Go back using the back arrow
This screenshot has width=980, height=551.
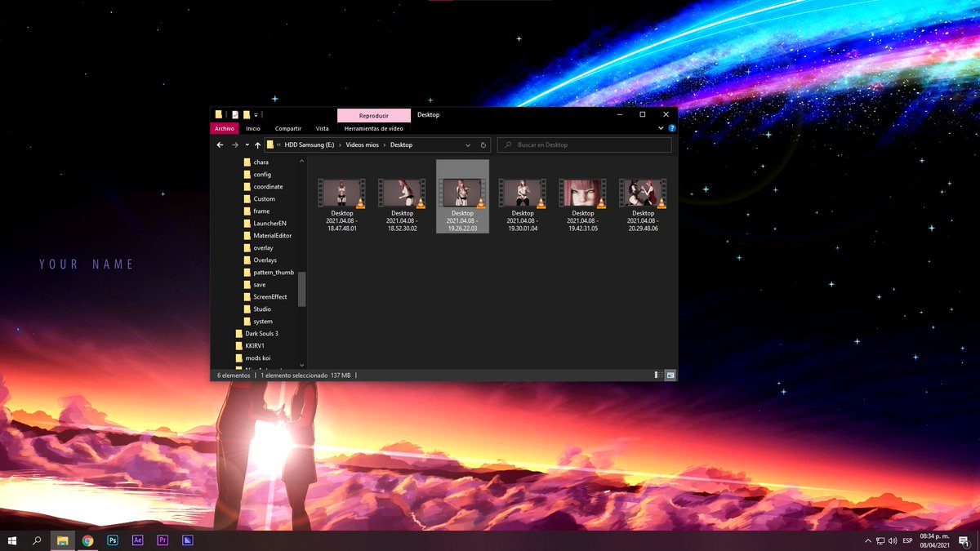tap(220, 144)
